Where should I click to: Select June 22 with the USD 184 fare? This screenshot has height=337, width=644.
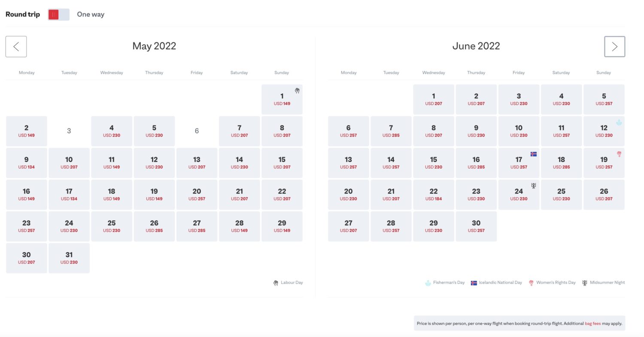tap(434, 194)
